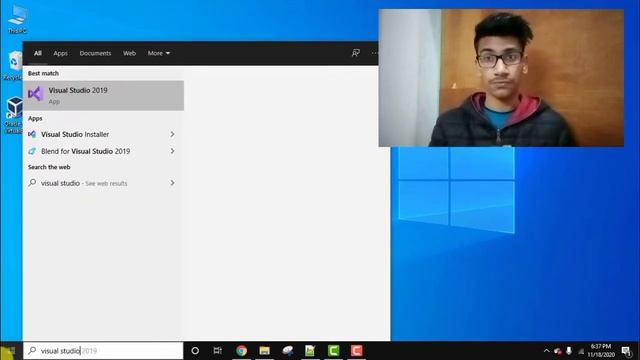Viewport: 640px width, 360px height.
Task: Open Task View on taskbar
Action: click(x=218, y=351)
